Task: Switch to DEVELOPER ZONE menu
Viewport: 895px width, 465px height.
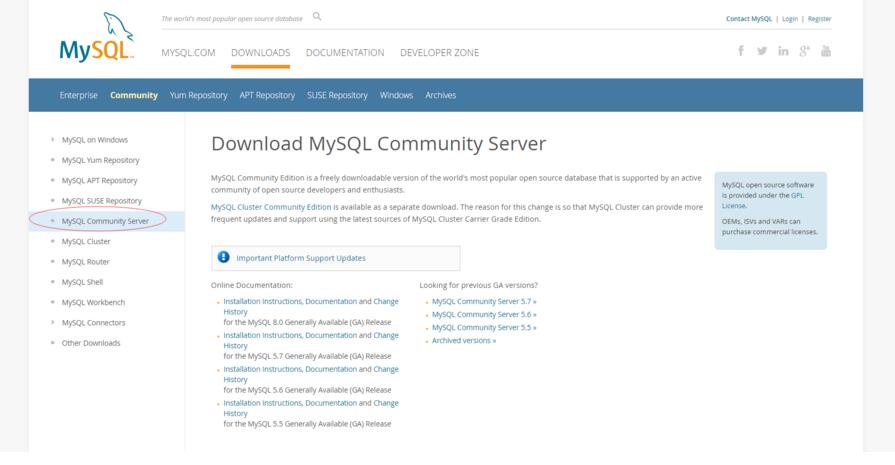Action: (439, 53)
